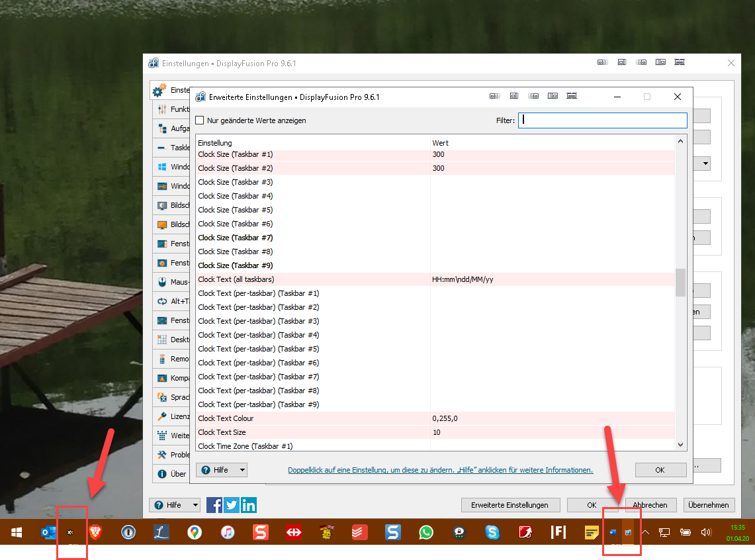Open the Hilfe dropdown in Erweiterte Einstellungen
The image size is (755, 560).
pyautogui.click(x=221, y=470)
